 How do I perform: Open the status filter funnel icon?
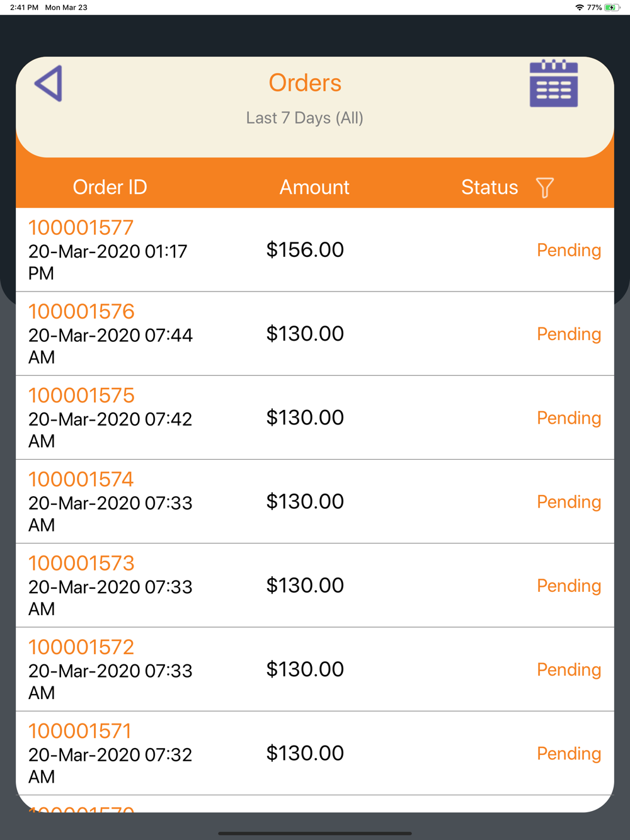[x=544, y=188]
